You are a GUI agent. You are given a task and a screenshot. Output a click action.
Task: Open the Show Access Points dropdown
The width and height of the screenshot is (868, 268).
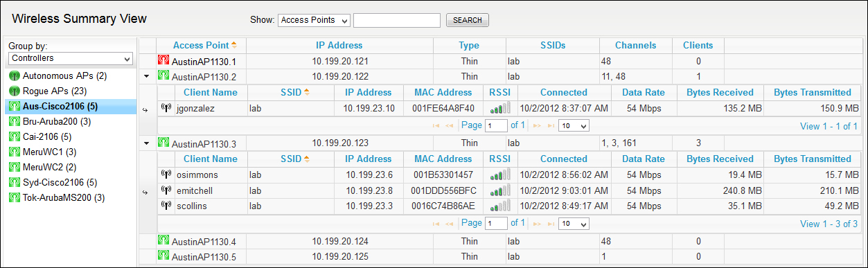tap(314, 20)
